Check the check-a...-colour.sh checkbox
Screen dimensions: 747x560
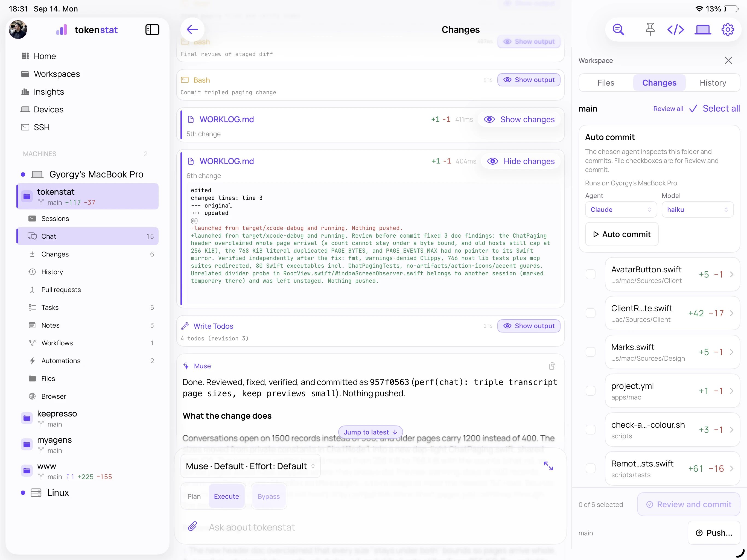(590, 430)
